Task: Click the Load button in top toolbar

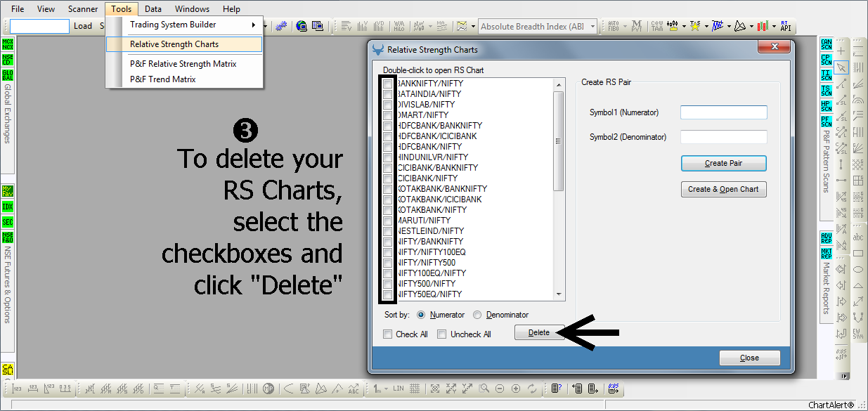Action: [83, 26]
